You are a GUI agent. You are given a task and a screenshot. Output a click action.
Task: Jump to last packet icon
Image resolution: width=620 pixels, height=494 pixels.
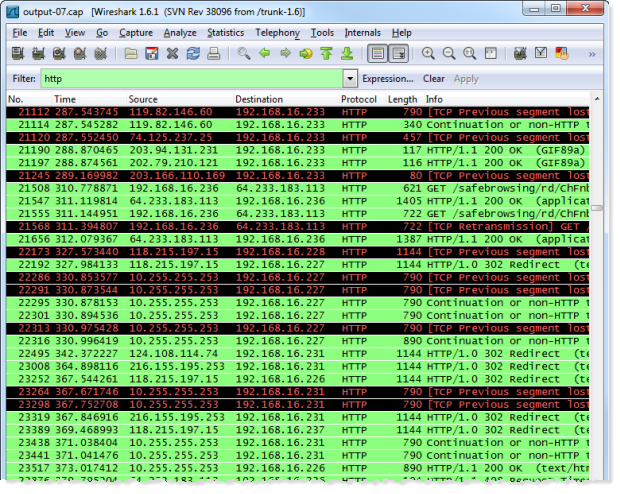[x=347, y=53]
